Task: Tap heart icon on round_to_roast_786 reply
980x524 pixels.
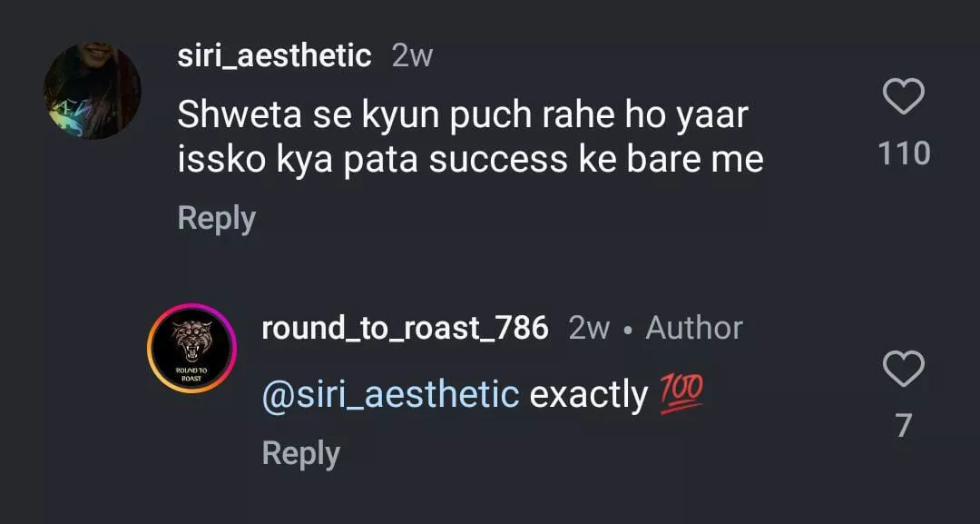Action: click(903, 370)
